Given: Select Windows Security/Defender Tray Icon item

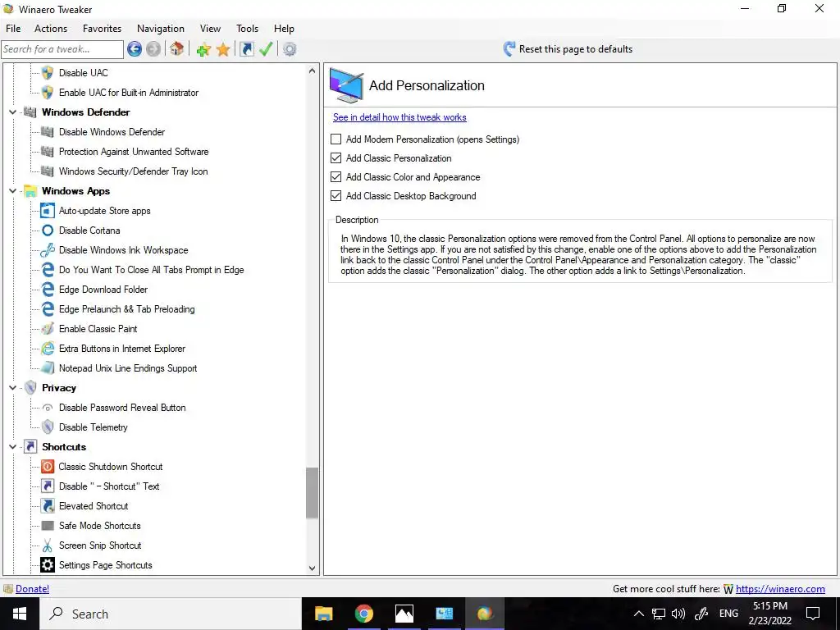Looking at the screenshot, I should 134,171.
